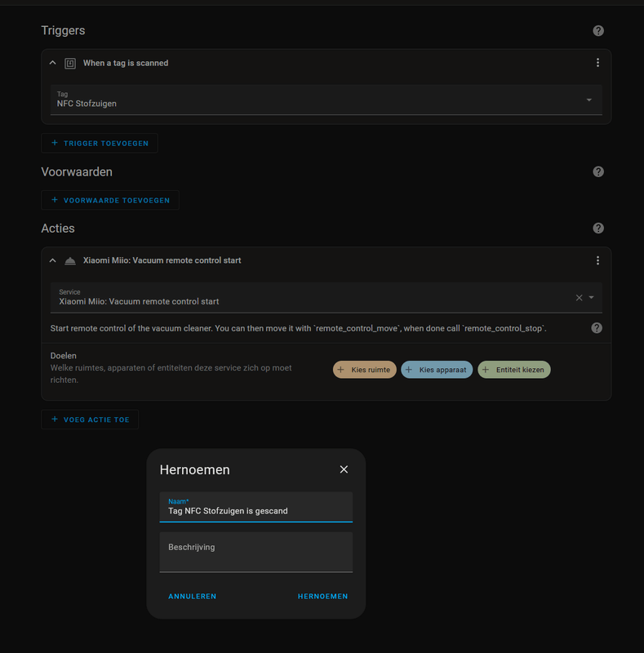Choose device with Kies apparaat chip

tap(437, 370)
